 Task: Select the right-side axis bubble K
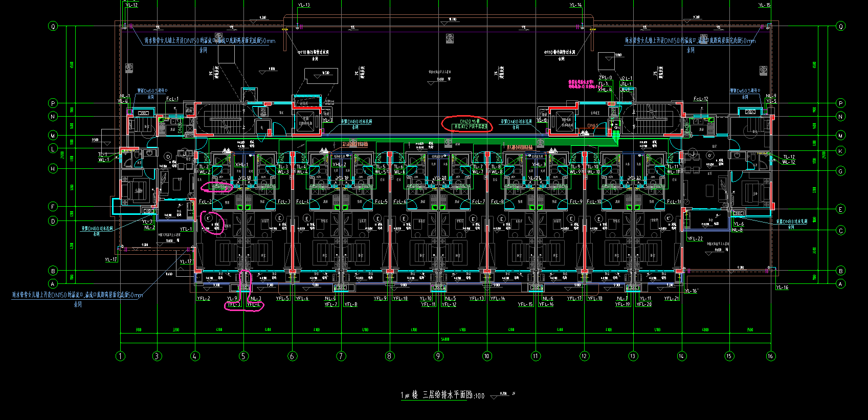[x=840, y=151]
